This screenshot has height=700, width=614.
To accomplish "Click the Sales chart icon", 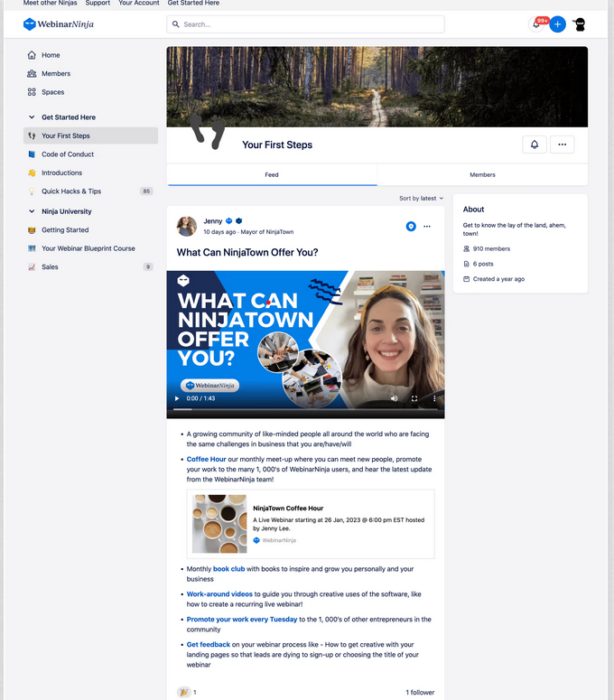I will point(32,267).
